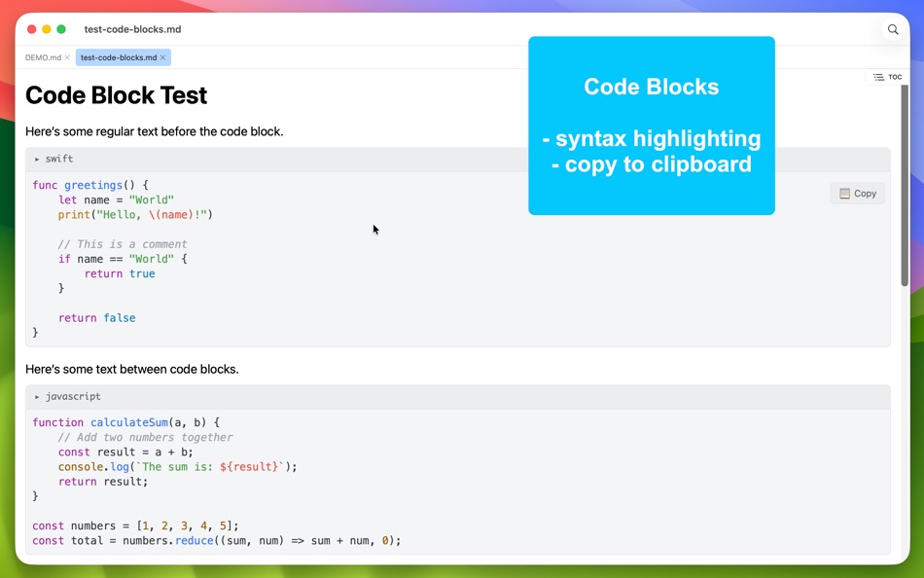Click the '// This is a comment' line
The width and height of the screenshot is (924, 578).
coord(123,244)
